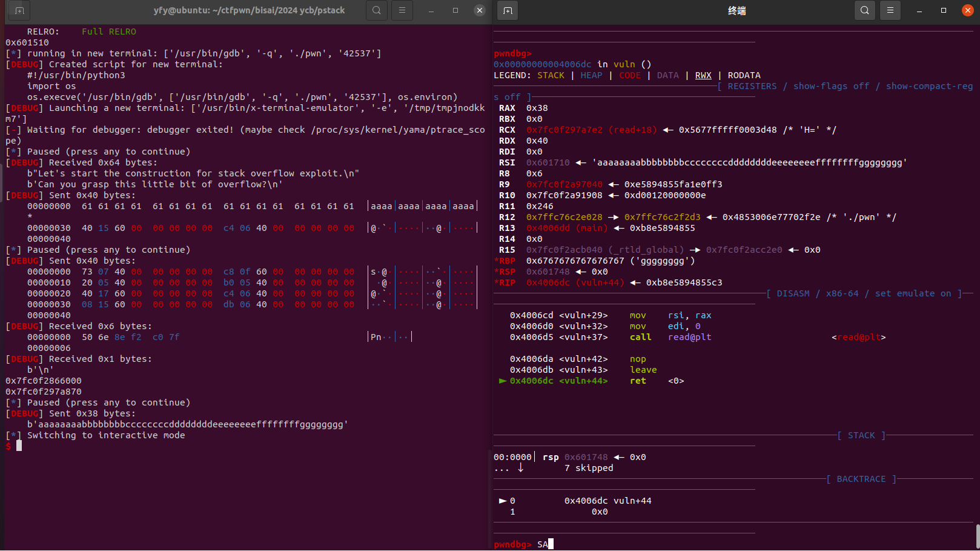The image size is (980, 551).
Task: Click R13 value 0x4006dd (main)
Action: tap(567, 228)
